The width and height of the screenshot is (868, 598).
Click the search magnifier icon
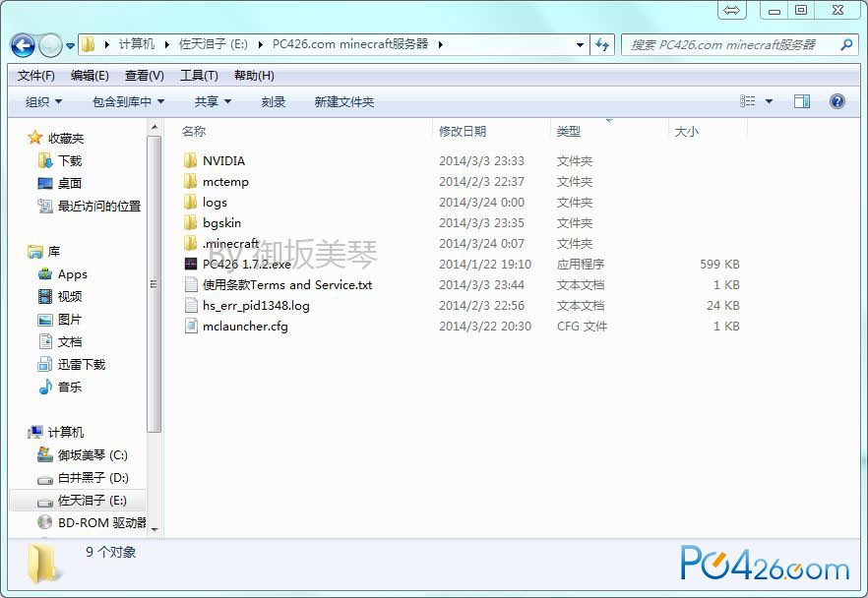click(846, 44)
